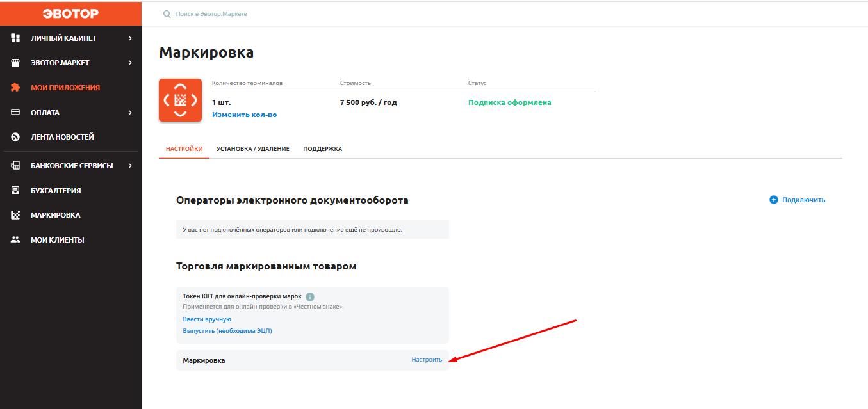The height and width of the screenshot is (409, 868).
Task: Focus the Поиск в Эвотор.Маркете search field
Action: (211, 13)
